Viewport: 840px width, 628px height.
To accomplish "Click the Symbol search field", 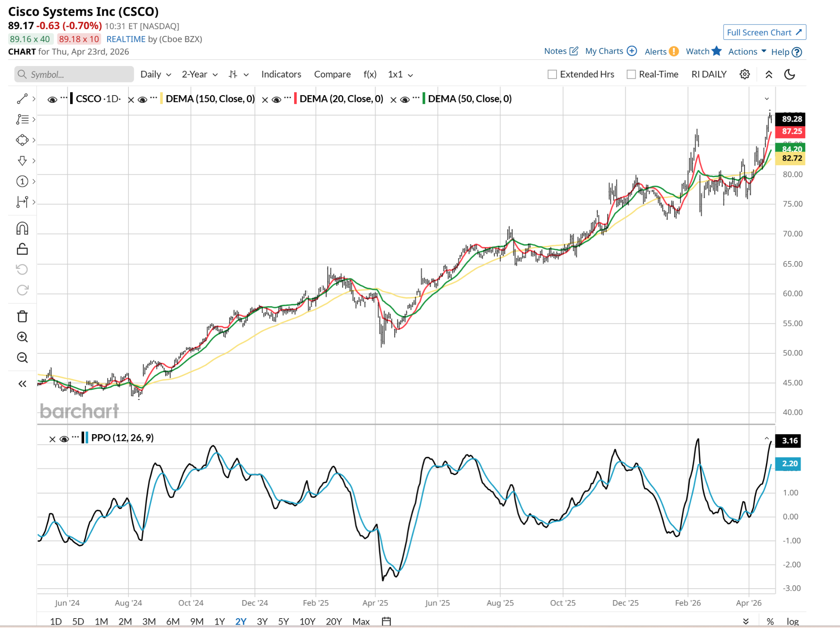I will click(75, 74).
